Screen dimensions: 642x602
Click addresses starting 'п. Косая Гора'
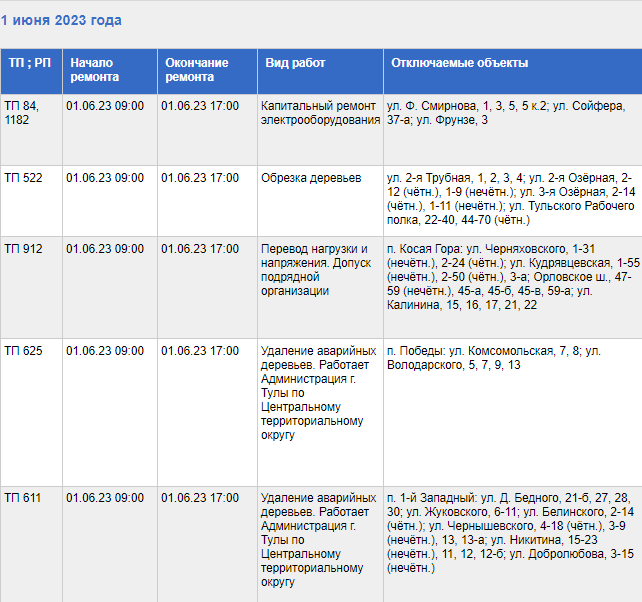click(513, 277)
